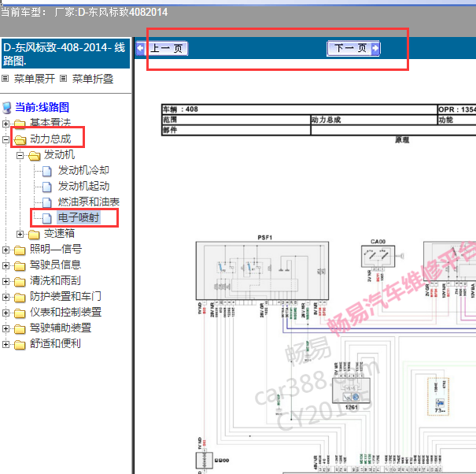Go to next page with 下一页 button
Screen dimensions: 476x474
353,48
